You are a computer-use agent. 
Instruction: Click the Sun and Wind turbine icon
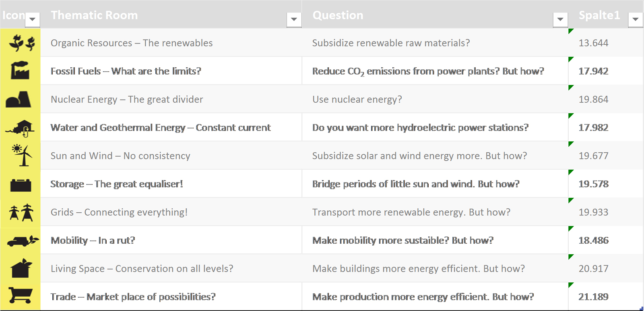click(x=22, y=155)
